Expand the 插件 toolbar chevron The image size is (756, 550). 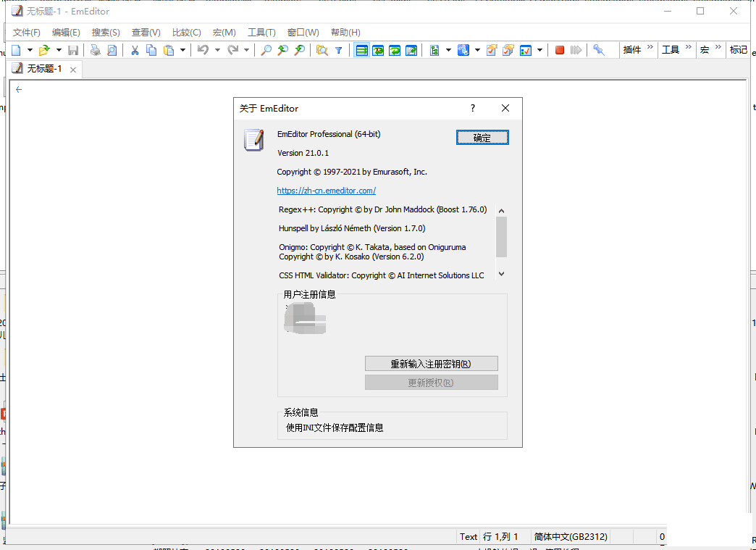[x=650, y=47]
